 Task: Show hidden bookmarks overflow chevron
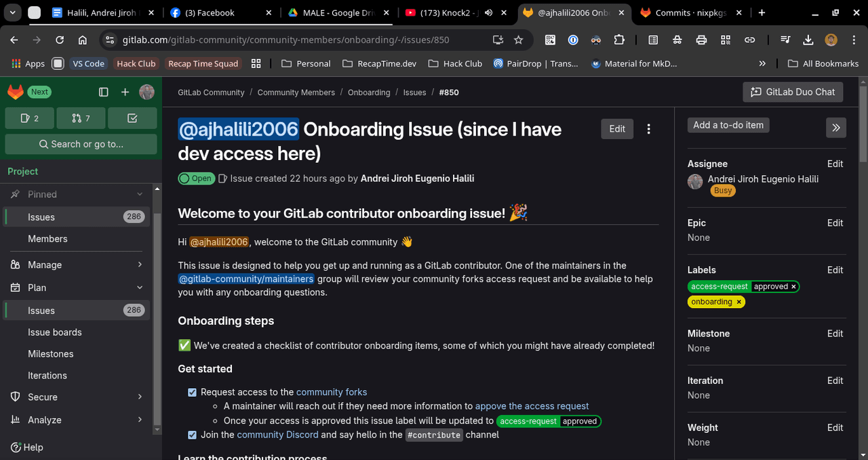(762, 63)
